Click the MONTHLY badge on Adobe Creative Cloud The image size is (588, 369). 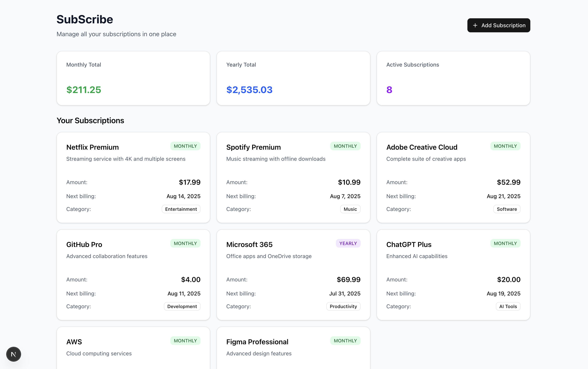tap(505, 146)
